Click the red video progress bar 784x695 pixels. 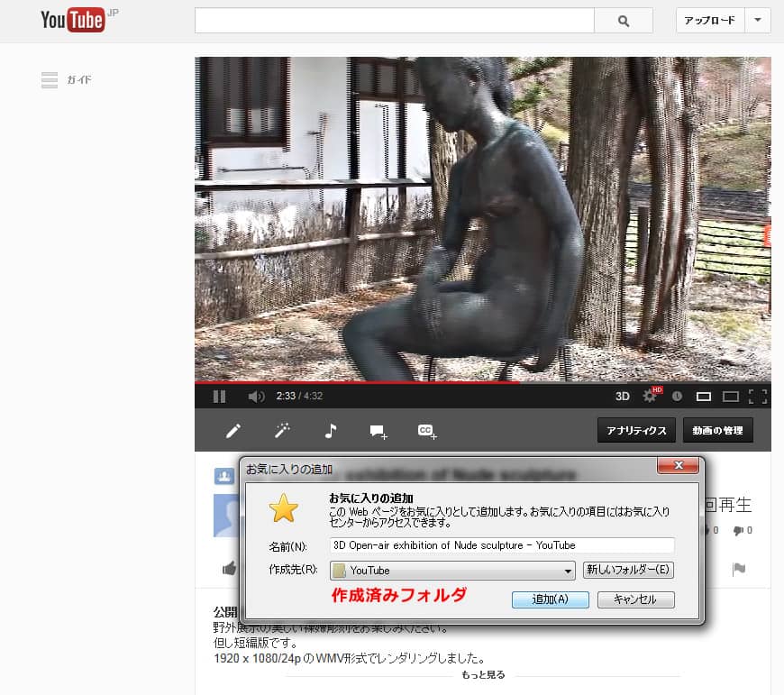[x=360, y=383]
